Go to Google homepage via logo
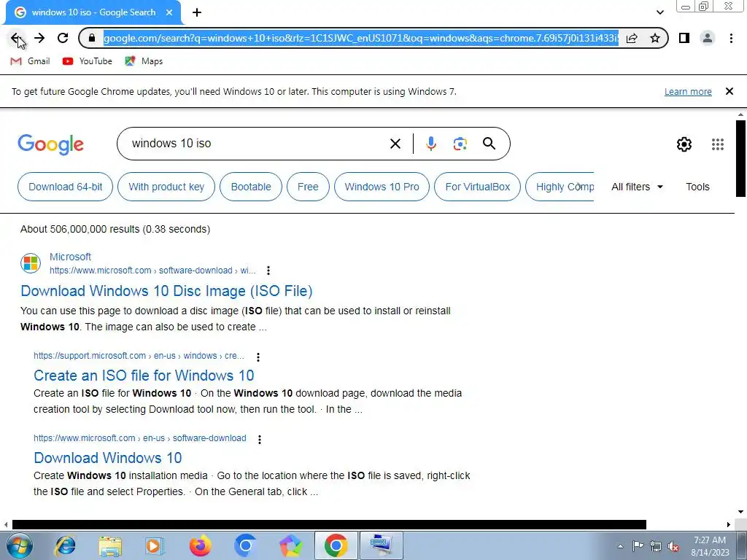 51,144
